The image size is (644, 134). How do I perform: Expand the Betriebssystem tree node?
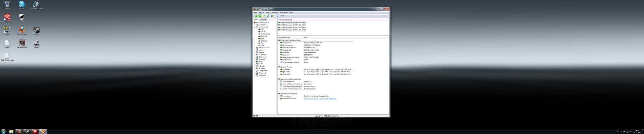pyautogui.click(x=255, y=48)
